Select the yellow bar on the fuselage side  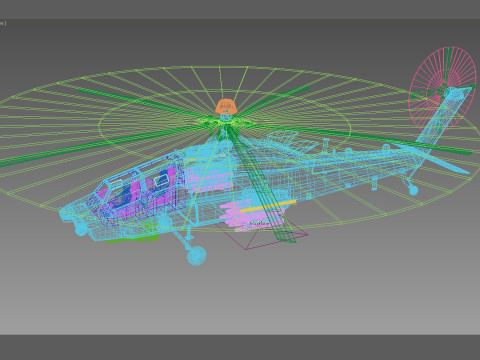268,206
